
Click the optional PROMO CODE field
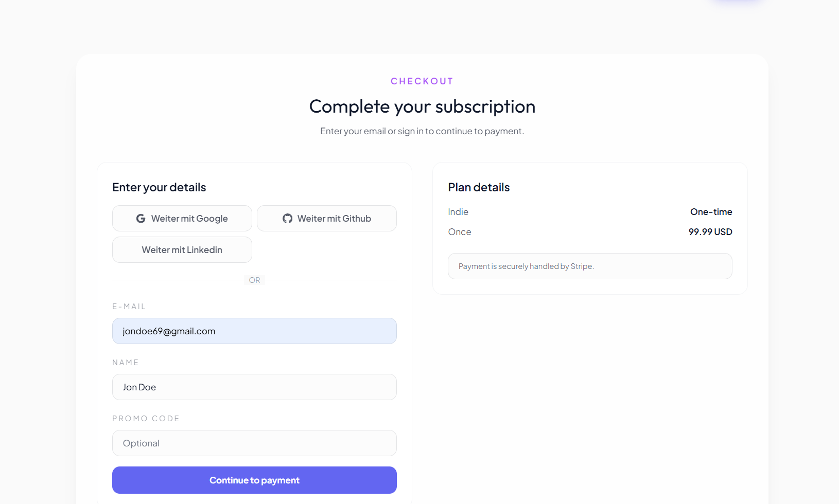tap(254, 443)
